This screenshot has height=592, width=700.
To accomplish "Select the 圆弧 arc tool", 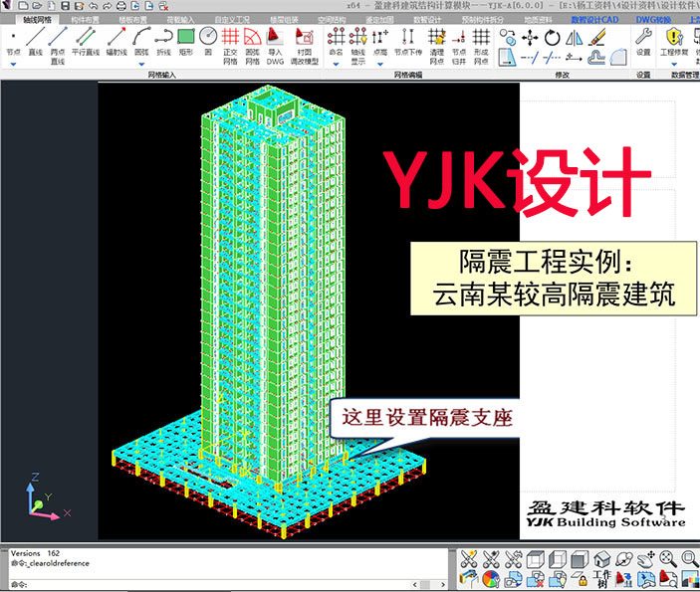I will pos(141,43).
